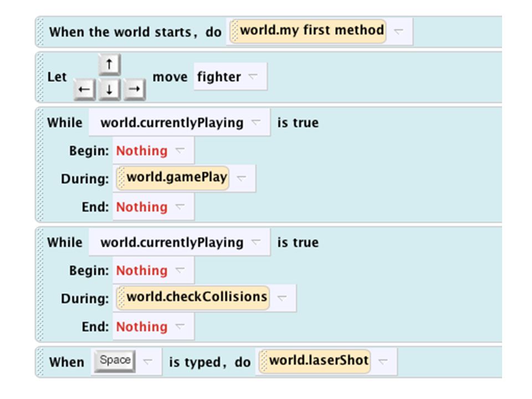Click the left arrow key icon
This screenshot has height=399, width=532.
click(84, 90)
